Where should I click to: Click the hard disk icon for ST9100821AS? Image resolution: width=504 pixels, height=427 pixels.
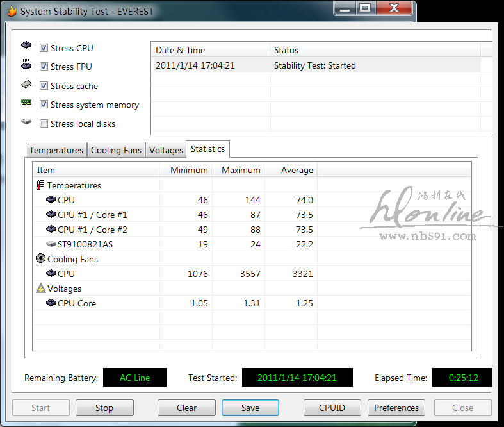point(51,244)
